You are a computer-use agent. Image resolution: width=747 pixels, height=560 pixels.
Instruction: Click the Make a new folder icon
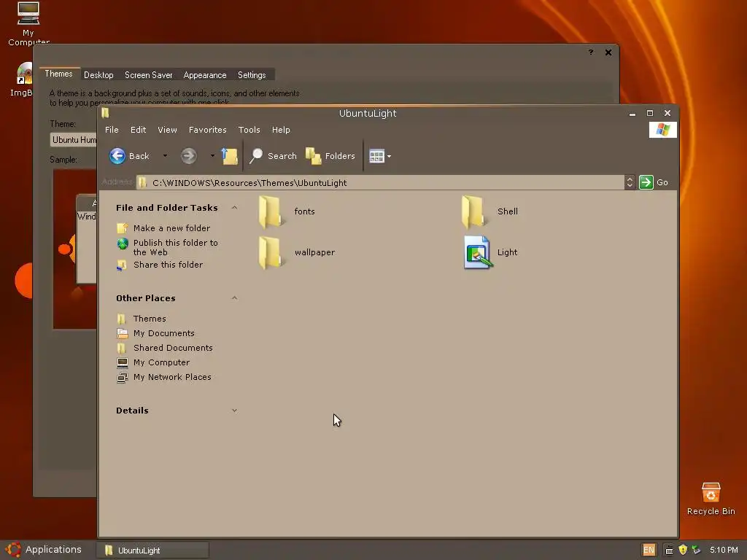(x=123, y=228)
